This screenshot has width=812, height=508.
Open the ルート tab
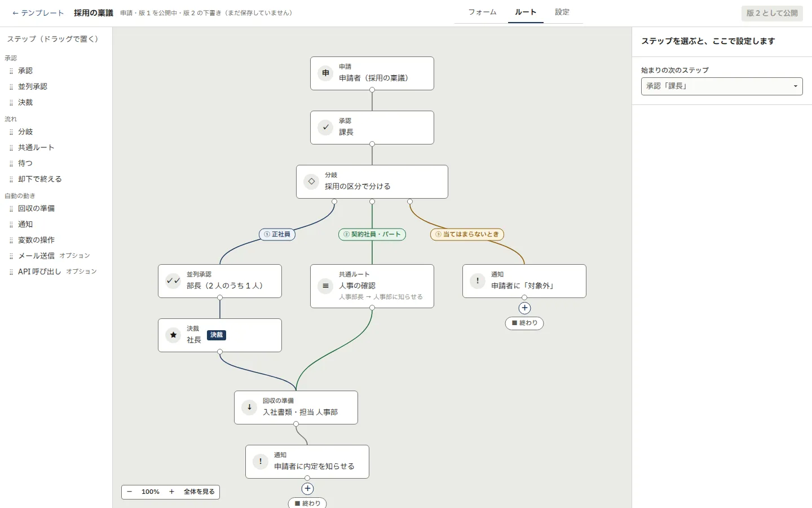point(526,12)
